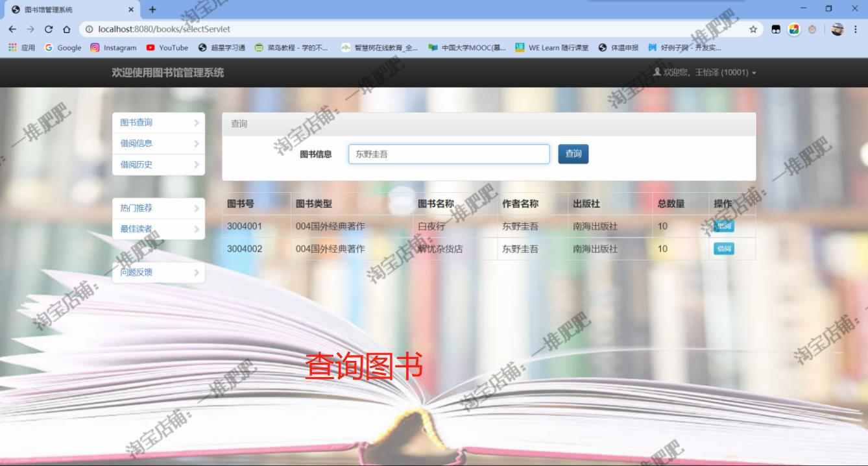Open the Google bookmark

coord(63,47)
